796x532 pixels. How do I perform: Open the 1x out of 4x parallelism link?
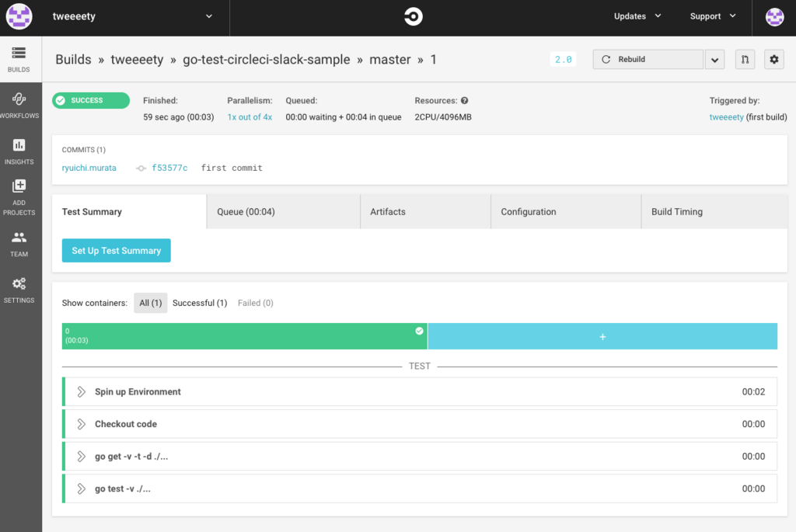[x=250, y=117]
